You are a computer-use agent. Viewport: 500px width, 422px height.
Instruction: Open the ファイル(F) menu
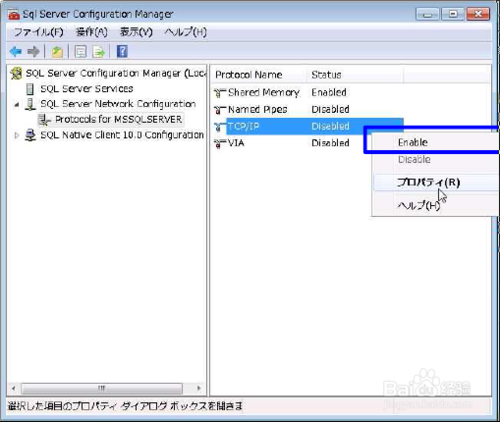(x=39, y=32)
